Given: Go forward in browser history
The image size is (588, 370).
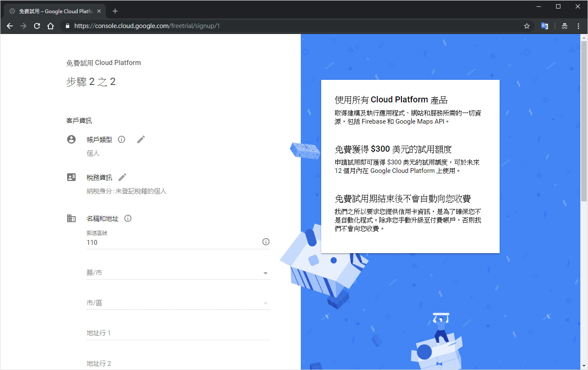Looking at the screenshot, I should coord(23,26).
